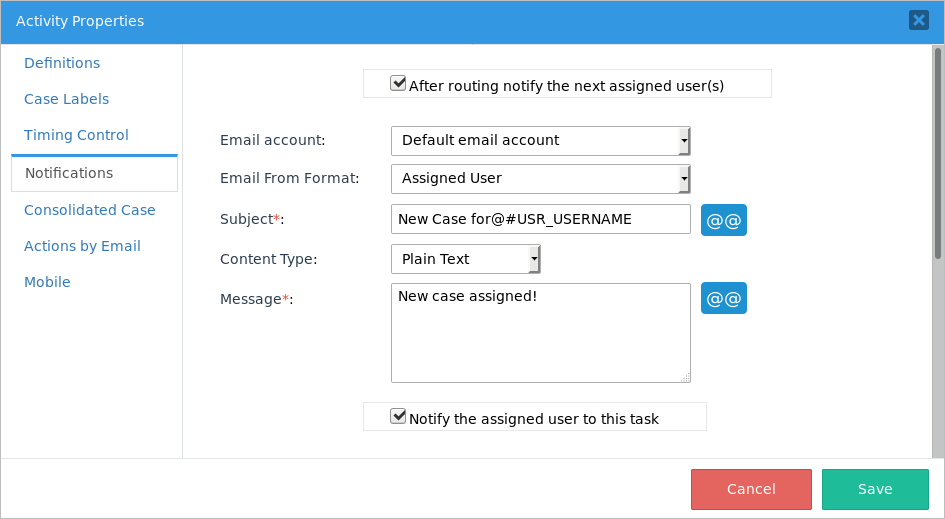This screenshot has width=945, height=519.
Task: Select the Notifications tab
Action: point(69,173)
